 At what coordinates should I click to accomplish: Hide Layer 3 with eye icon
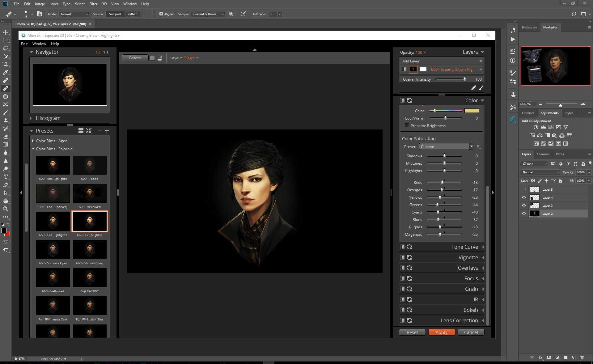point(524,205)
